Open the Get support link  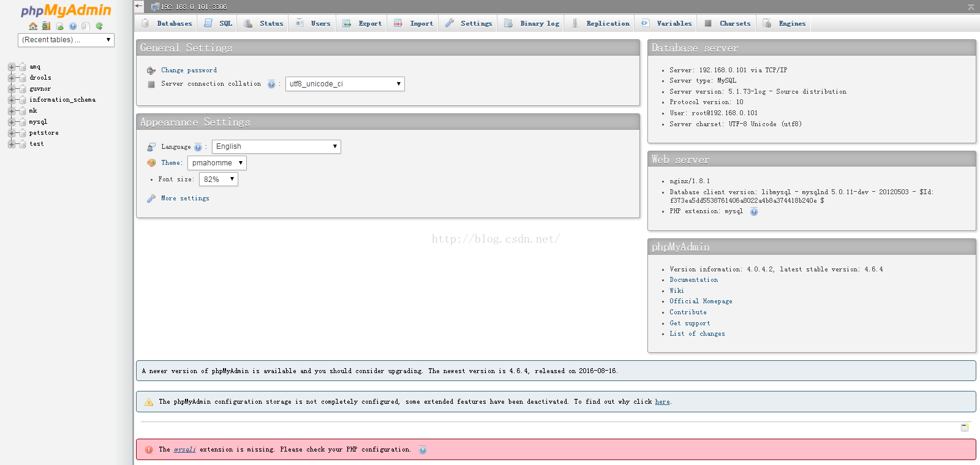click(690, 323)
